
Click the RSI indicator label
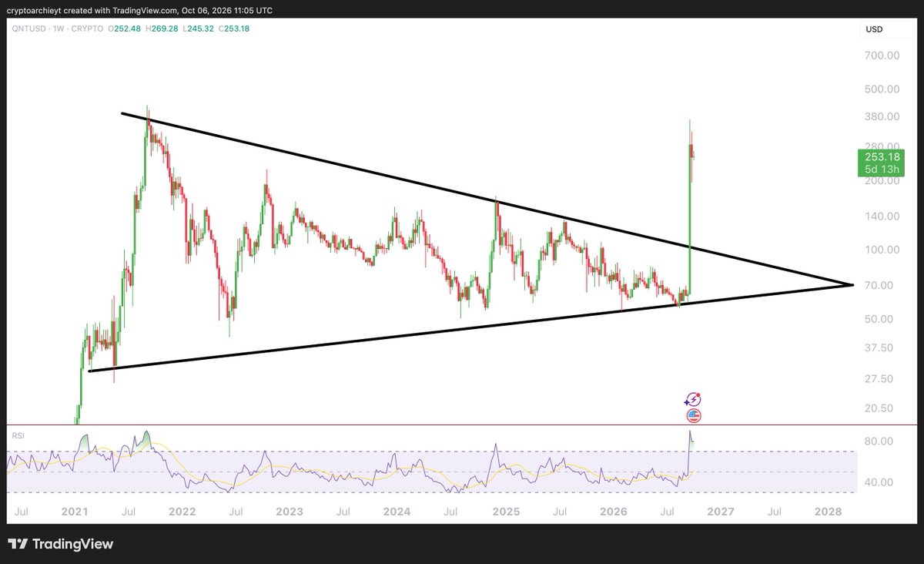click(18, 435)
